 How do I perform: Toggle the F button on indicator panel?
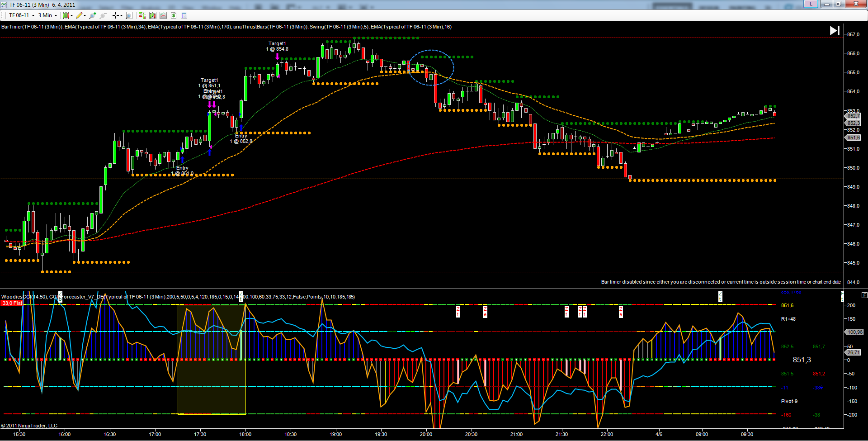coord(864,295)
